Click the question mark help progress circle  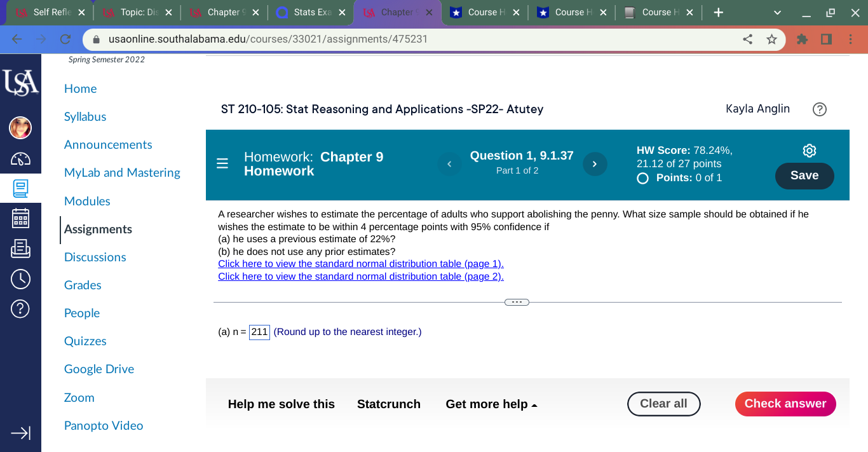(x=819, y=109)
